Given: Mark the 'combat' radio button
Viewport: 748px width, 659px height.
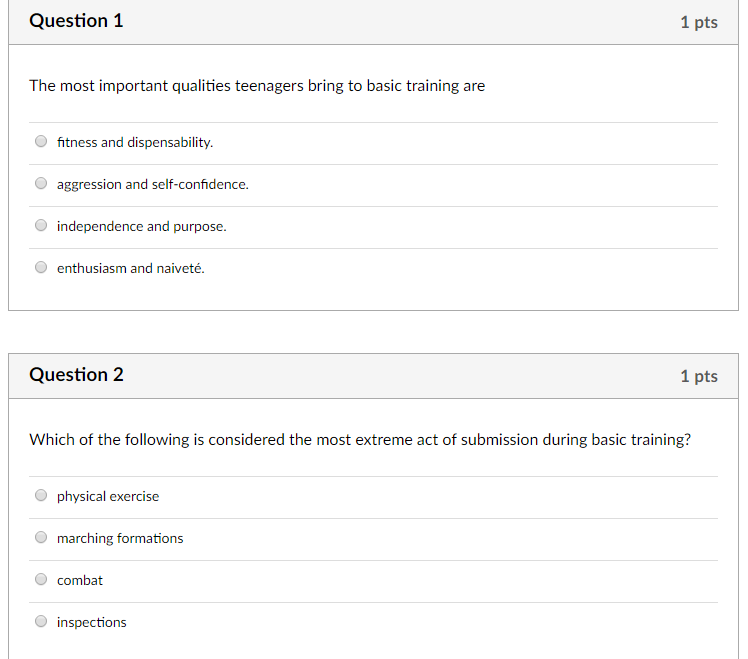Looking at the screenshot, I should point(41,579).
